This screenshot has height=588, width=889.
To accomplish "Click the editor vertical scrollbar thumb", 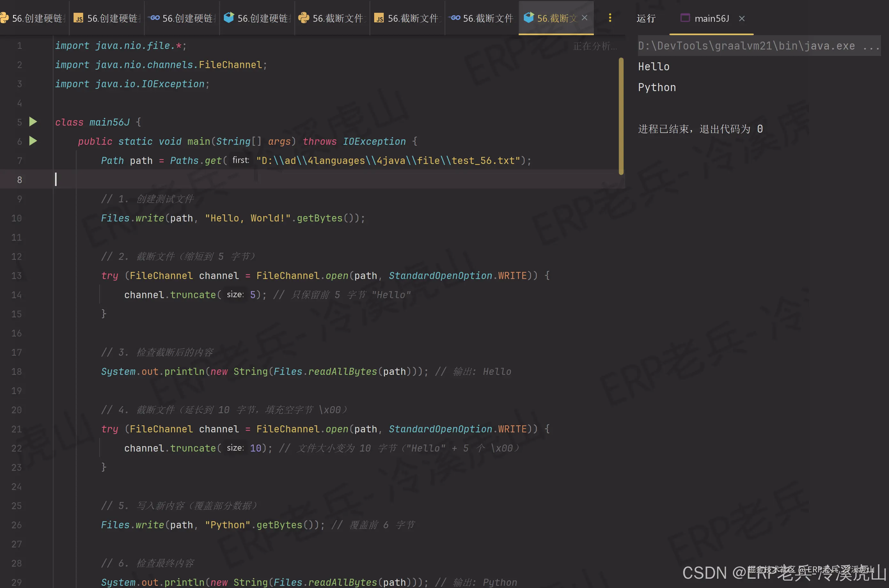I will tap(621, 116).
